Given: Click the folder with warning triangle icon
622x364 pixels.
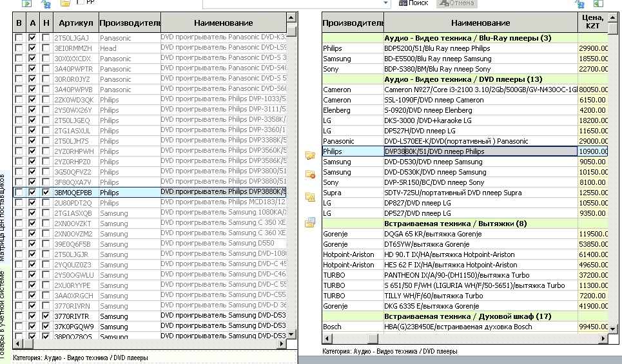Looking at the screenshot, I should (x=310, y=196).
